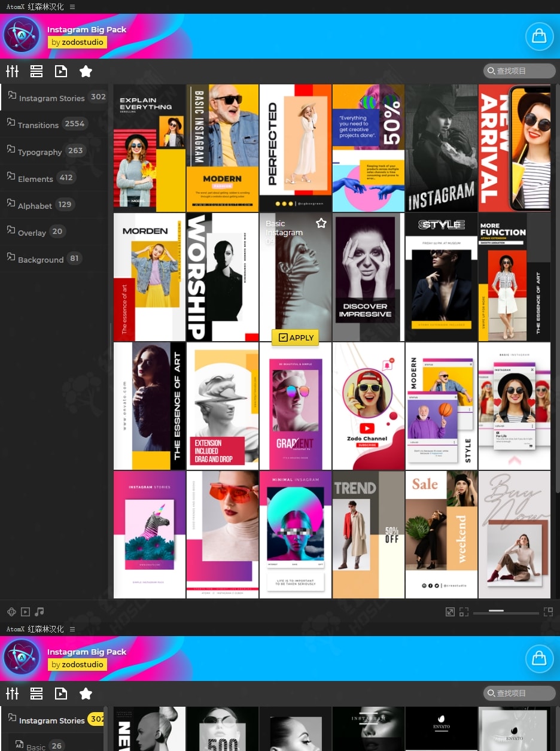Image resolution: width=560 pixels, height=751 pixels.
Task: Select the 500 thumbnail in lower panel
Action: 223,729
